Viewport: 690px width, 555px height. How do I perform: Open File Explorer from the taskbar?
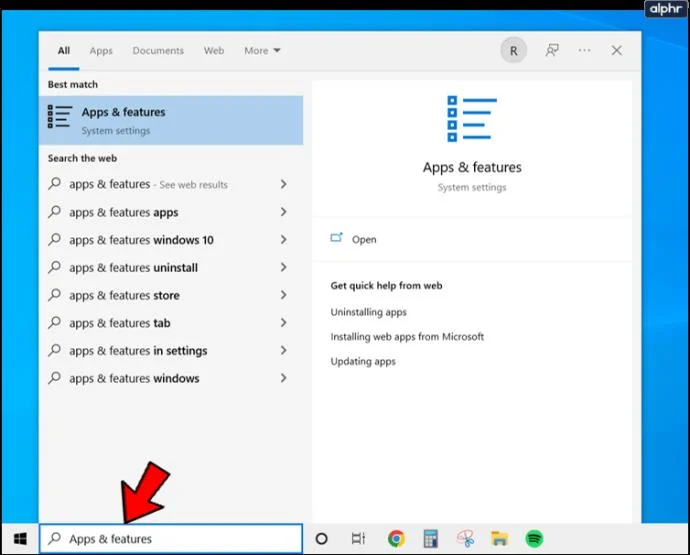(x=499, y=539)
